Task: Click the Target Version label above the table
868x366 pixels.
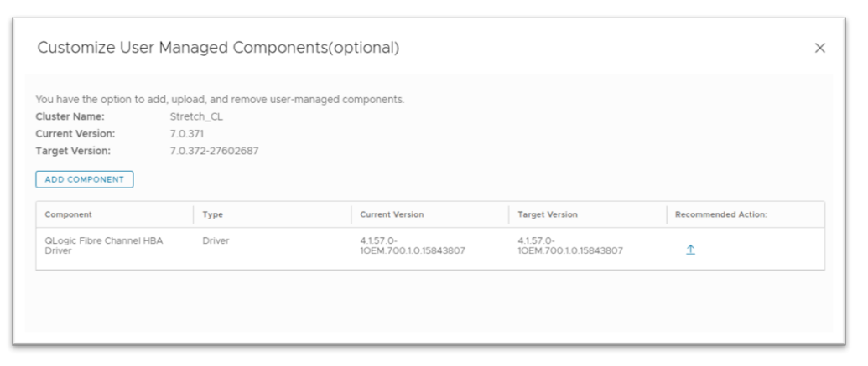Action: (x=73, y=151)
